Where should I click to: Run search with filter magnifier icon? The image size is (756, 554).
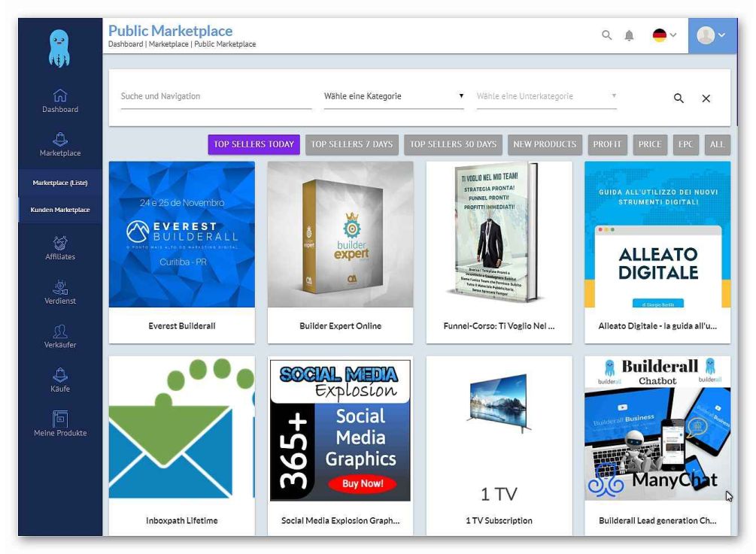click(x=679, y=98)
